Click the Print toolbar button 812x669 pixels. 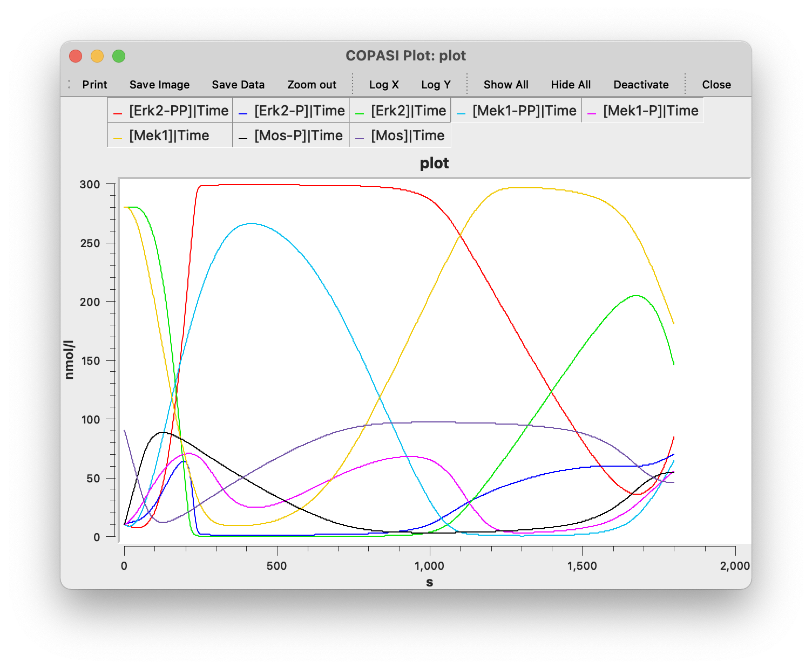[x=94, y=85]
